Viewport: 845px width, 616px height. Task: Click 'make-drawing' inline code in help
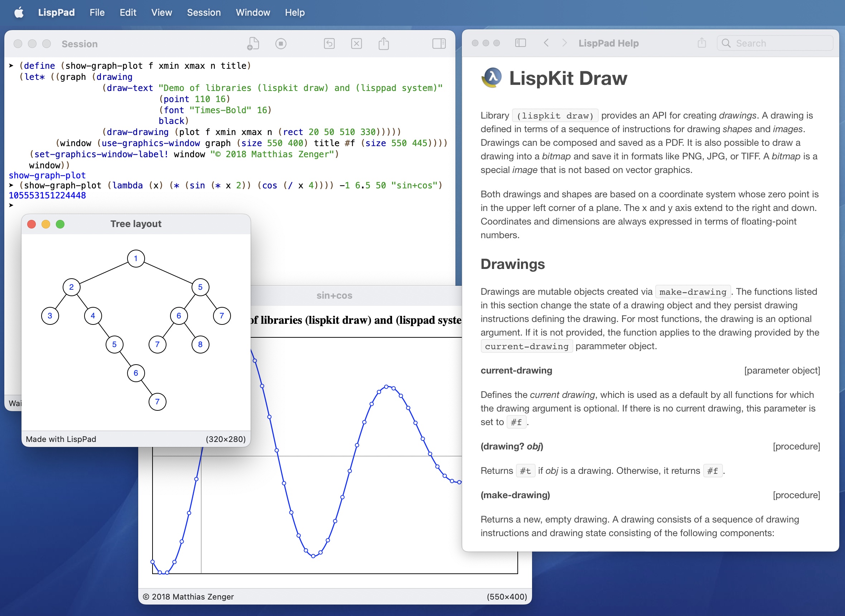(692, 292)
